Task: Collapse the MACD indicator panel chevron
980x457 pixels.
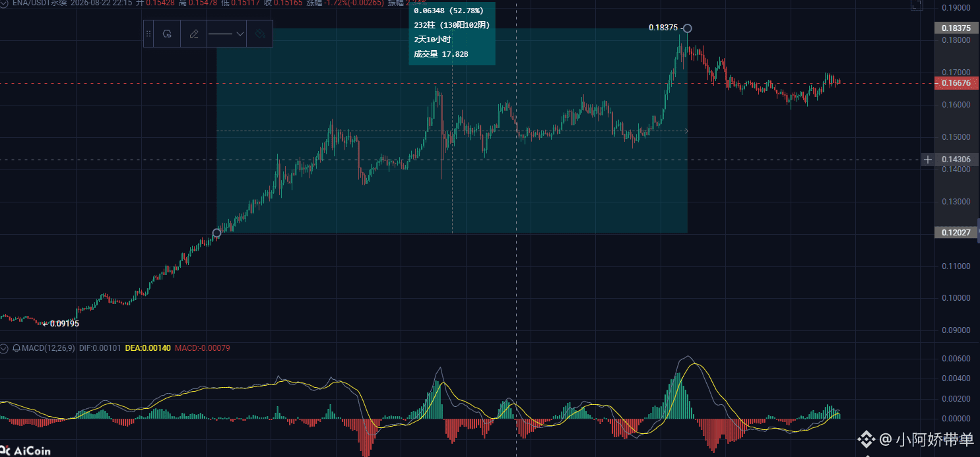Action: [x=5, y=348]
